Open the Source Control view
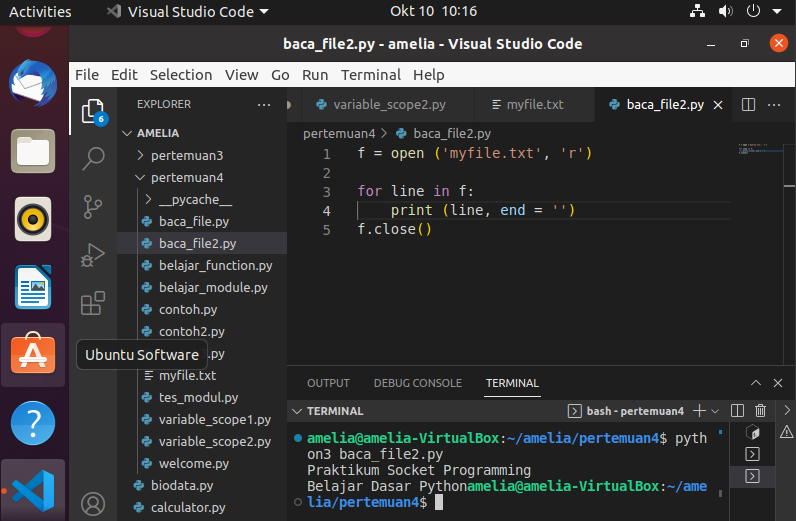Image resolution: width=796 pixels, height=521 pixels. point(93,207)
